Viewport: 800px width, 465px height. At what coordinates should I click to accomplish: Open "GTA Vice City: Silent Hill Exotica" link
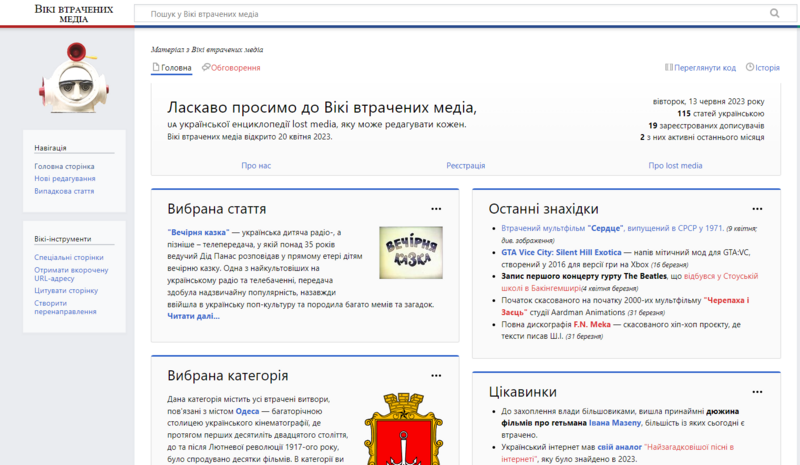click(561, 252)
